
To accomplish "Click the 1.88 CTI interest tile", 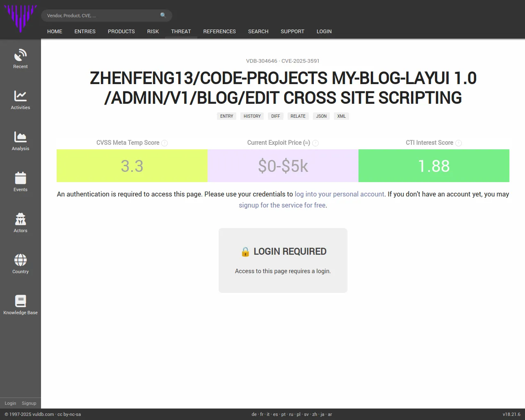I will 434,166.
